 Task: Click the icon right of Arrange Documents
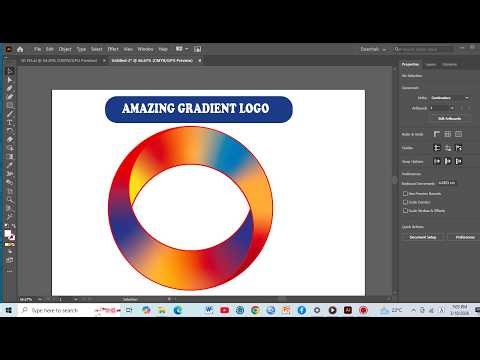tap(197, 49)
